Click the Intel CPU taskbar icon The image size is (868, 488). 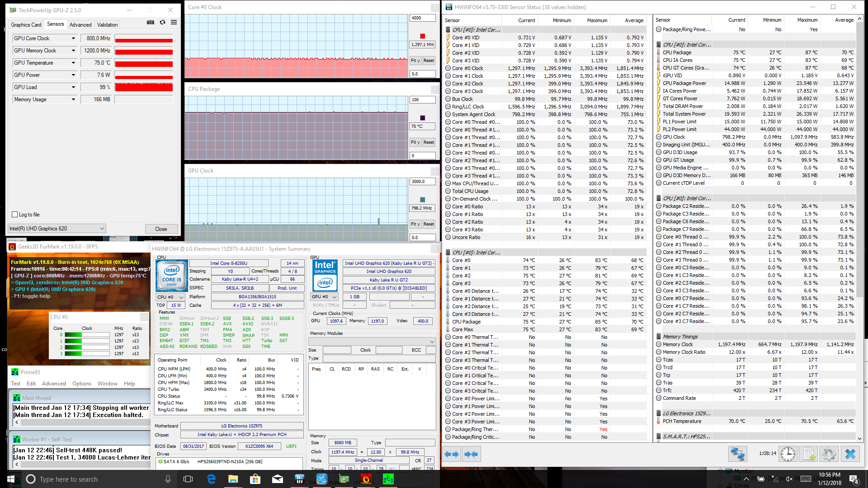pos(322,479)
